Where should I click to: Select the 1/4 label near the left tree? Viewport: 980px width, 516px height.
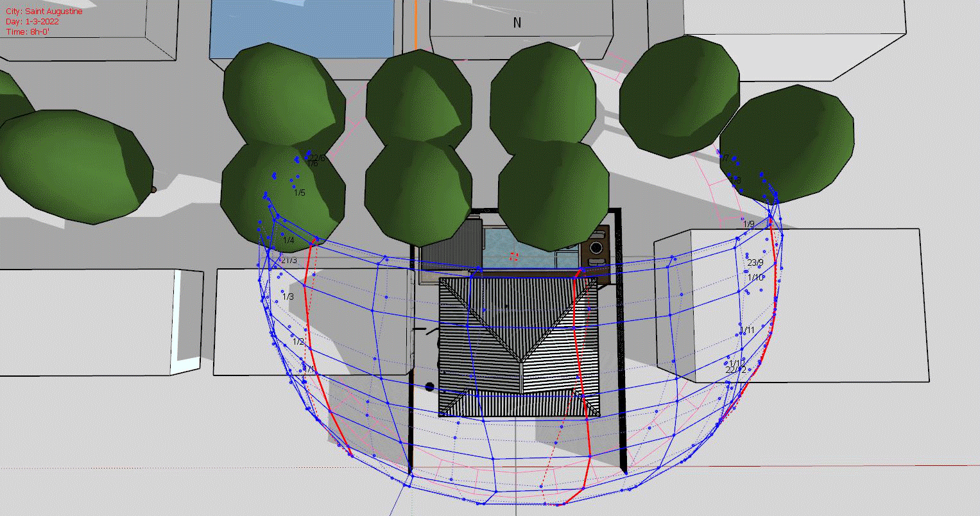pos(288,238)
